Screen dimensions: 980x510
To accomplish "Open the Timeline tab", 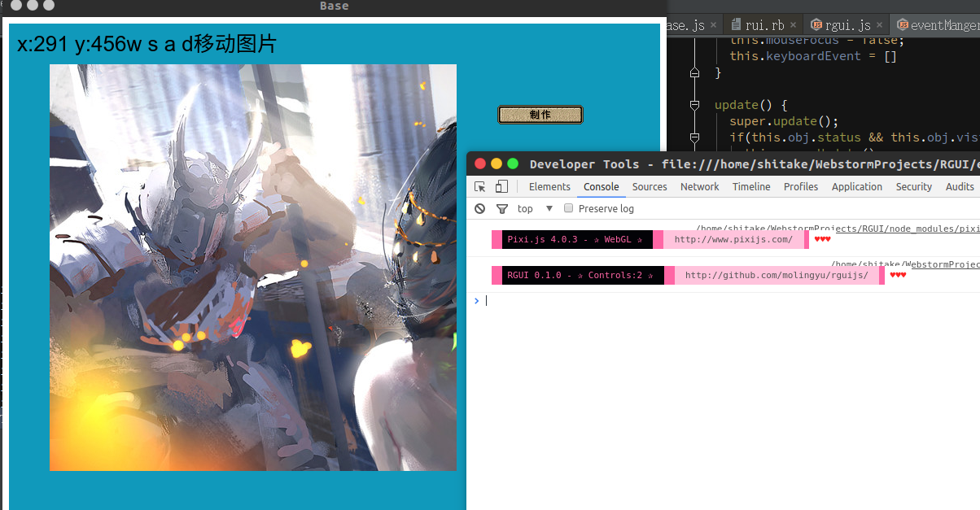I will (751, 187).
